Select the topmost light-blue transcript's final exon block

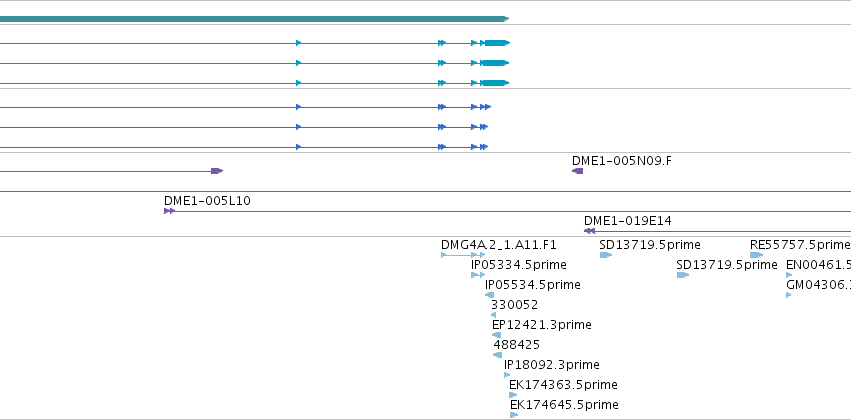[497, 43]
